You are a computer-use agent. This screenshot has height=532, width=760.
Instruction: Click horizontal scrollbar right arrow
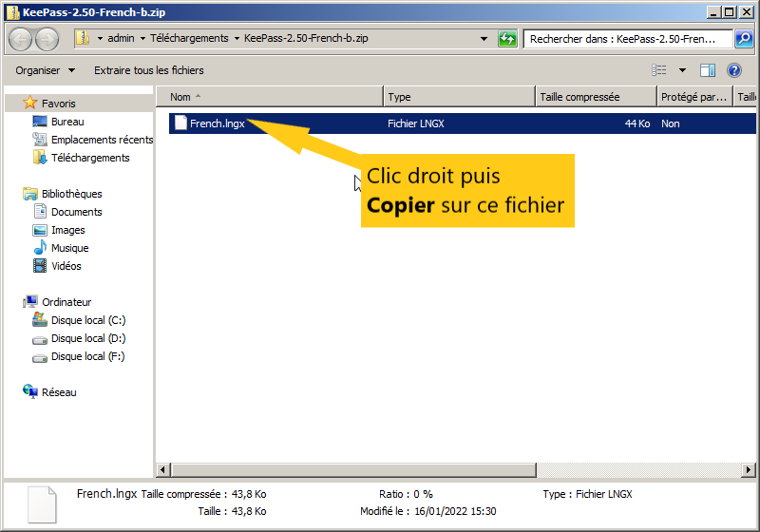[x=749, y=469]
